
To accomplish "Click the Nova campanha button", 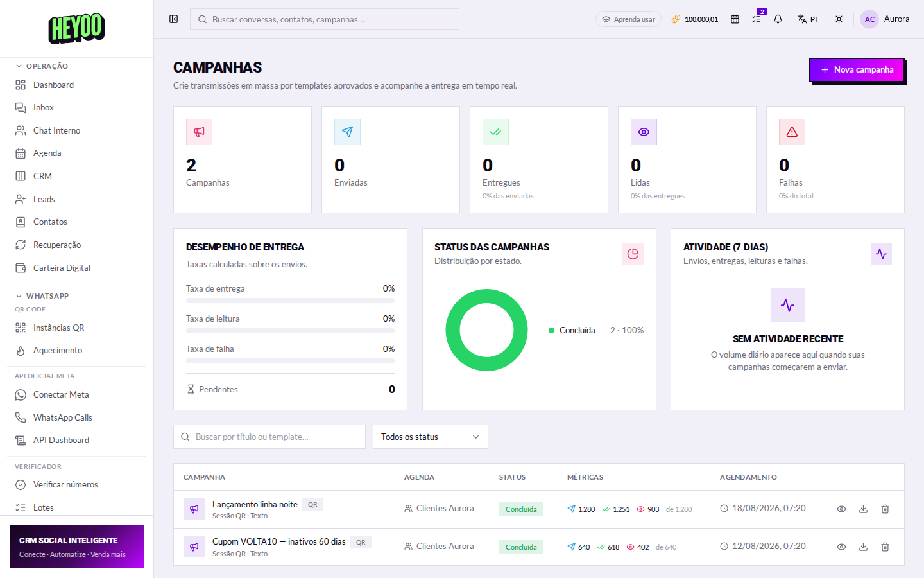I will [857, 69].
